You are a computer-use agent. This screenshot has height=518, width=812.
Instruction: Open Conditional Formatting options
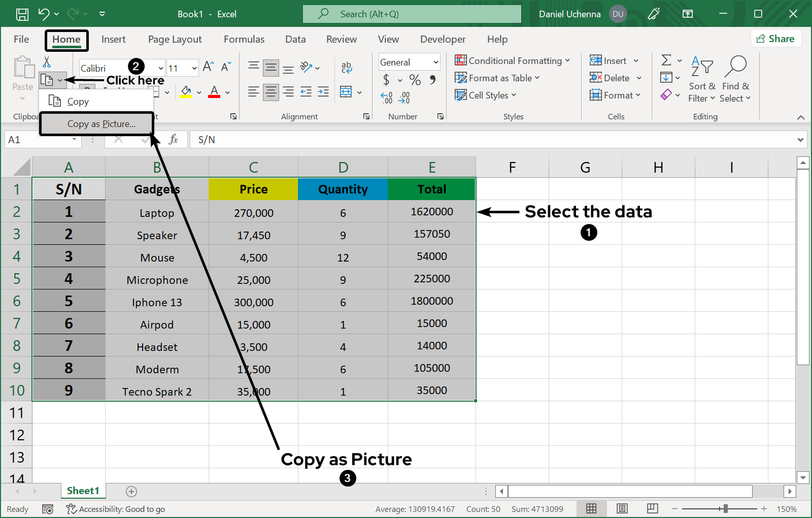tap(513, 60)
